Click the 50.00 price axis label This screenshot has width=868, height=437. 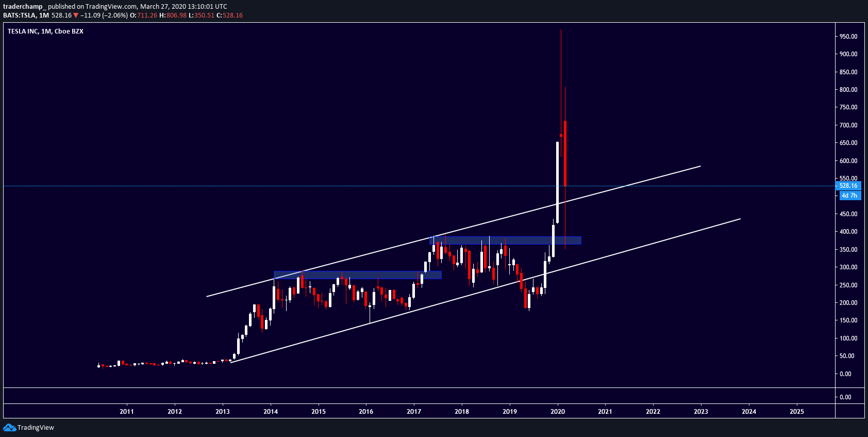pos(847,356)
